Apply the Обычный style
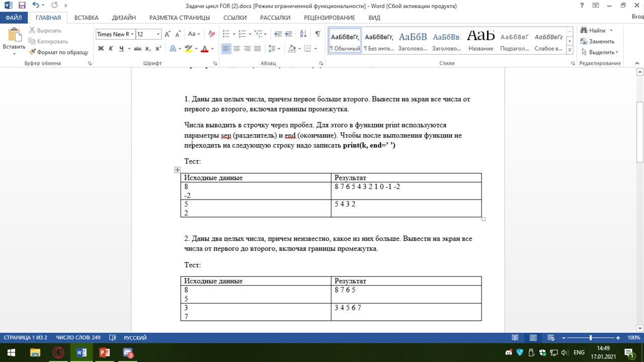 pyautogui.click(x=345, y=40)
